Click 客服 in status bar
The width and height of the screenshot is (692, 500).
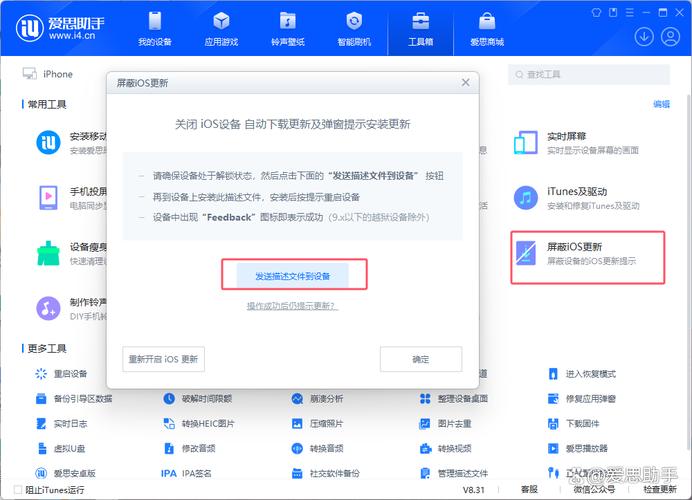tap(529, 489)
